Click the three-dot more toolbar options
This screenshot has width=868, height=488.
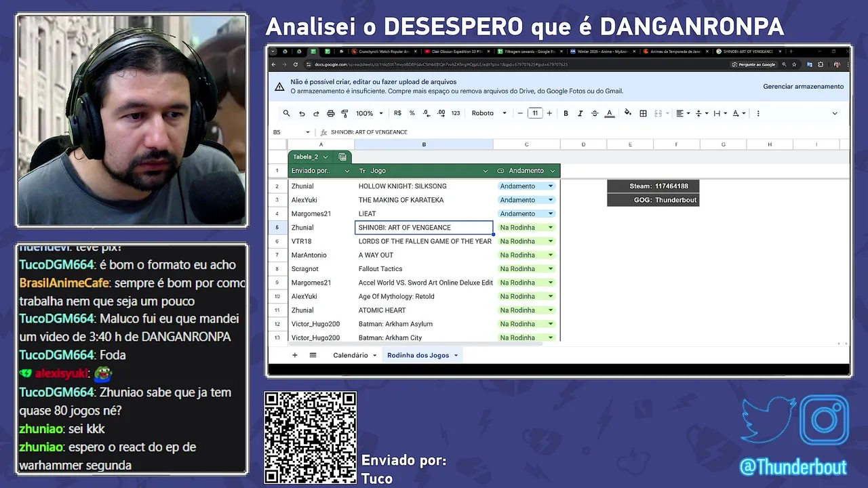[758, 113]
